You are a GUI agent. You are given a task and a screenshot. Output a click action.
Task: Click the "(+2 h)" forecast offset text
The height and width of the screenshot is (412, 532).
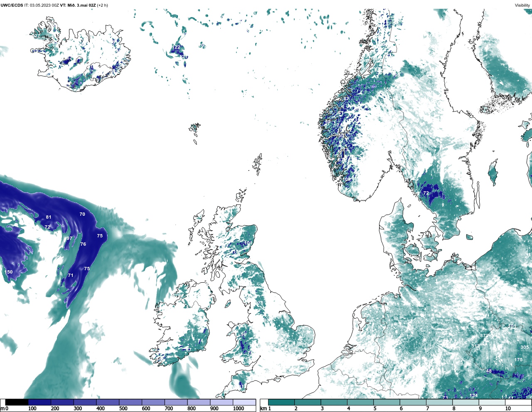[x=103, y=5]
